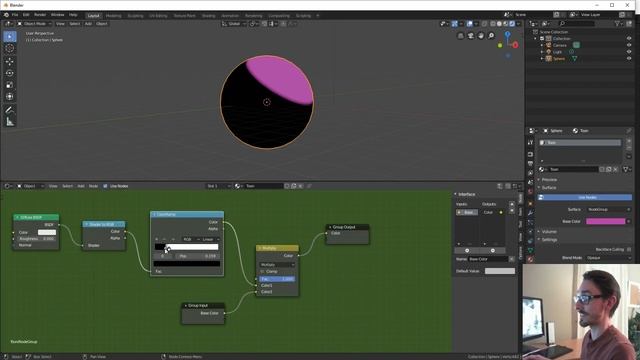Add a material slot with plus button
Screen dimensions: 640x360
click(629, 141)
